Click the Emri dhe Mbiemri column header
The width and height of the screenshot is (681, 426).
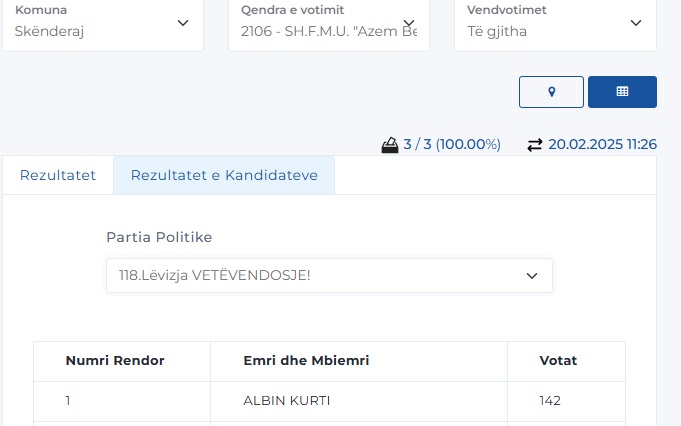306,361
